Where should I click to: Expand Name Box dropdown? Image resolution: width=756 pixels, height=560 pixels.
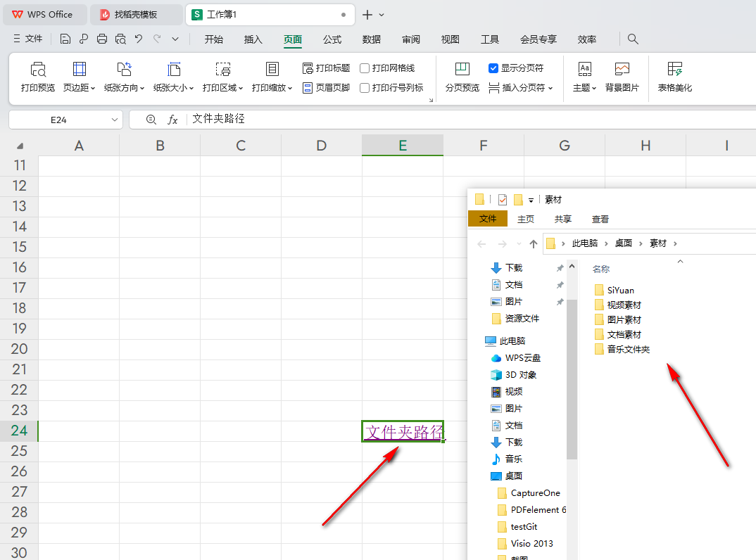tap(114, 120)
